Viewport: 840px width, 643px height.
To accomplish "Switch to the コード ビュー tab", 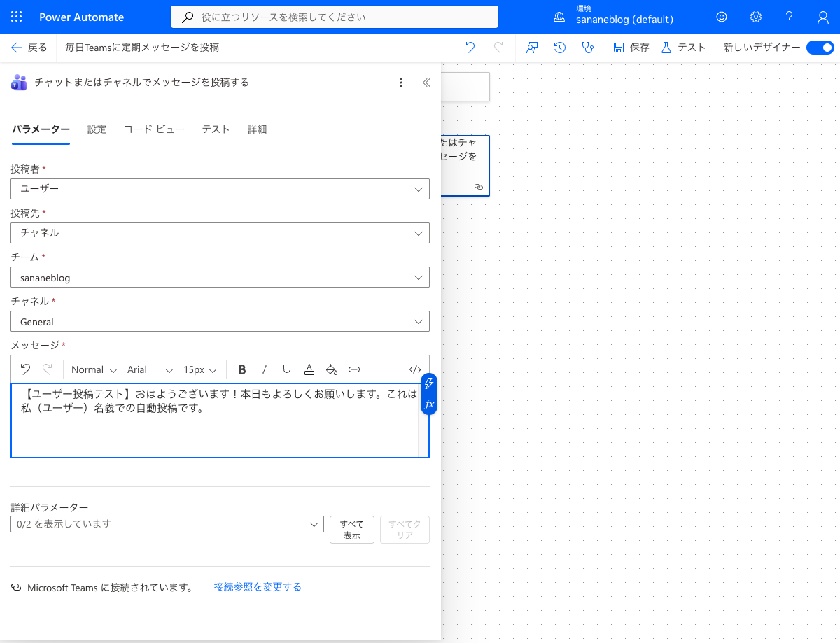I will pyautogui.click(x=154, y=129).
